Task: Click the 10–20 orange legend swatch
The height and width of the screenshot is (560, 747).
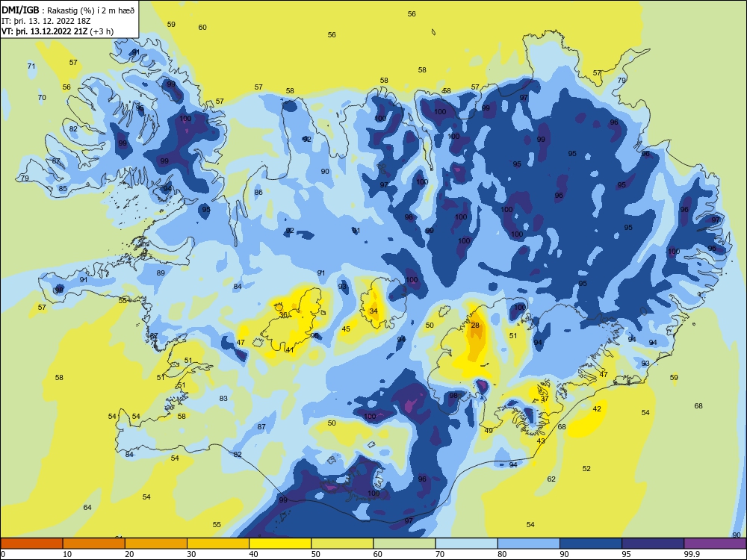Action: (x=94, y=544)
